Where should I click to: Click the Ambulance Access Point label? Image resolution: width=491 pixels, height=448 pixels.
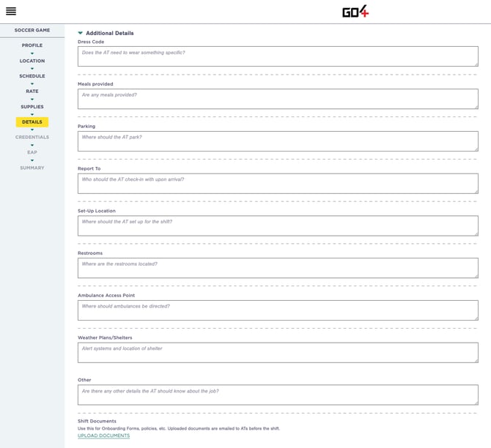[106, 295]
